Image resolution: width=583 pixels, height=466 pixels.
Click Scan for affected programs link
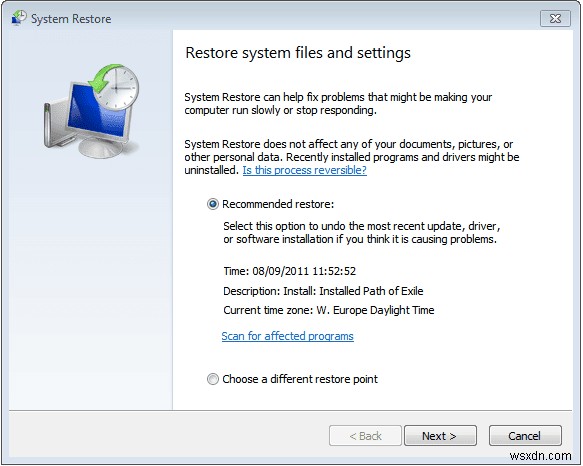point(287,336)
